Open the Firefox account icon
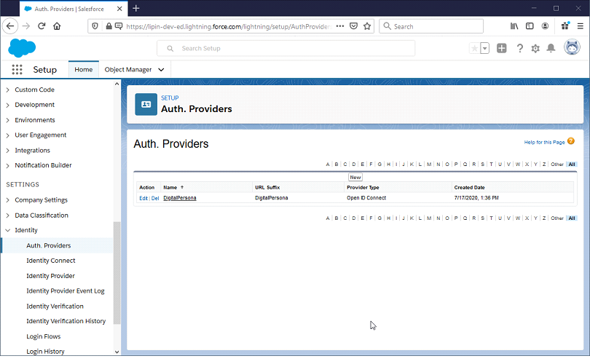The width and height of the screenshot is (590, 364). (x=545, y=26)
